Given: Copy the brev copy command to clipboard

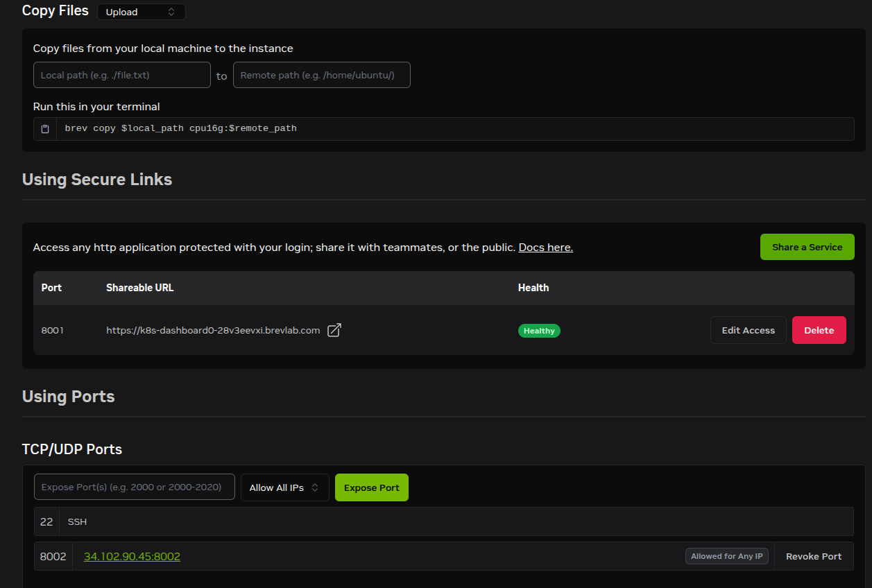Looking at the screenshot, I should 45,129.
